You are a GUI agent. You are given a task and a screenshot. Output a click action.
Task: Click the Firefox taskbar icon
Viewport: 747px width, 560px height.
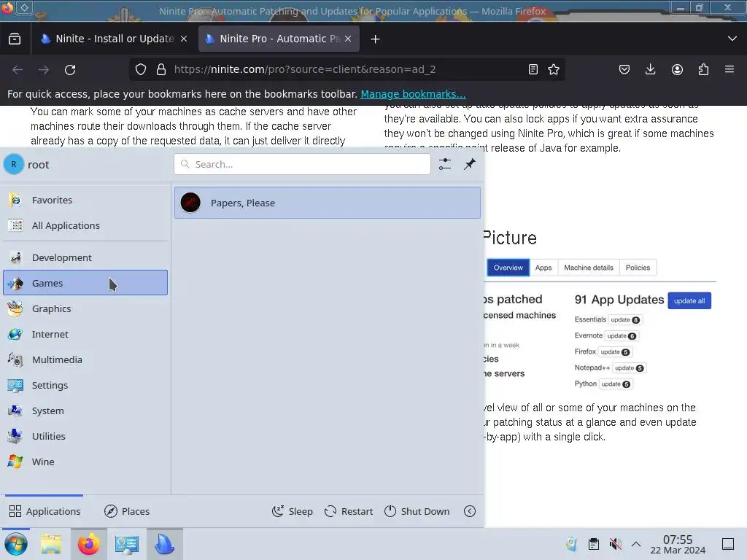(x=88, y=544)
